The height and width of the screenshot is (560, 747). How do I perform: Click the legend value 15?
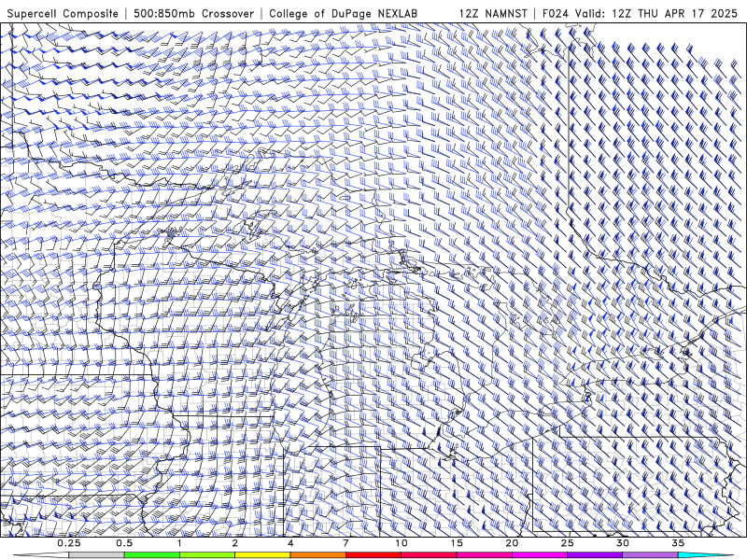pyautogui.click(x=457, y=543)
